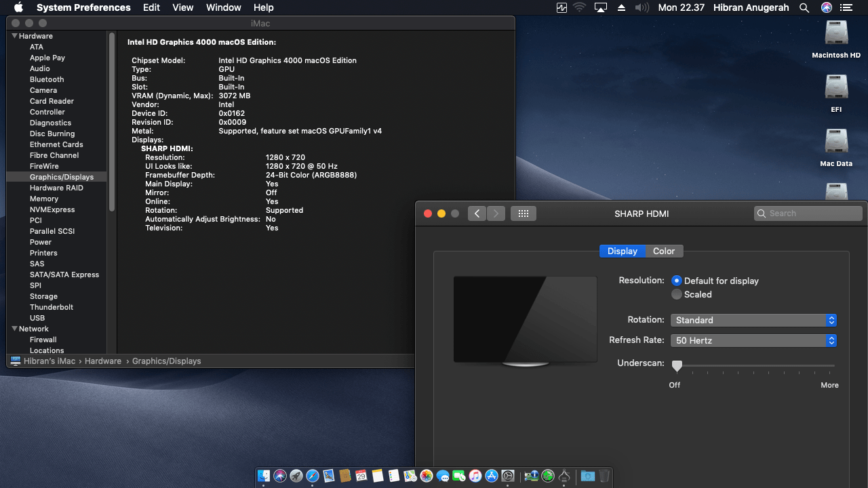Switch to the Color tab

[664, 251]
